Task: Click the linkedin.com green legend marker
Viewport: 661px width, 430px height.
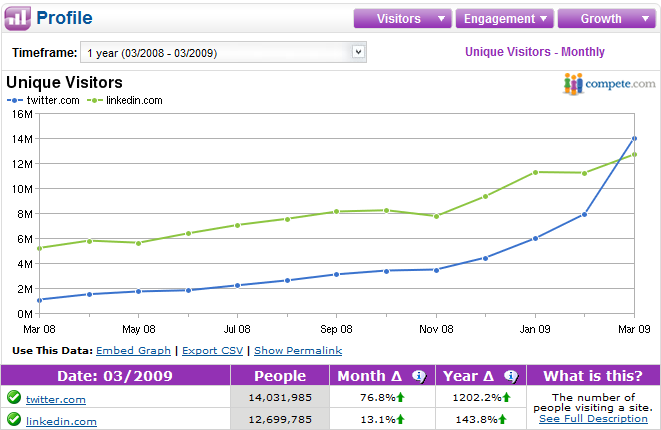Action: 95,100
